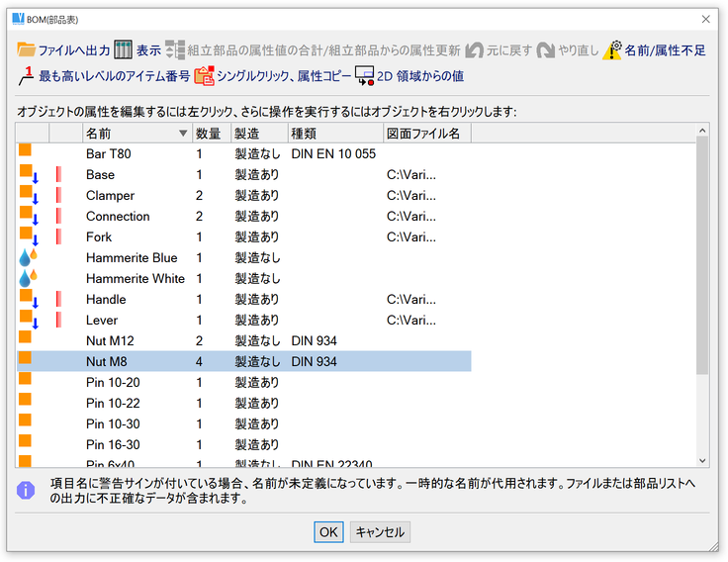This screenshot has height=562, width=728.
Task: Click the 製造あり cell for Lever
Action: (x=256, y=321)
